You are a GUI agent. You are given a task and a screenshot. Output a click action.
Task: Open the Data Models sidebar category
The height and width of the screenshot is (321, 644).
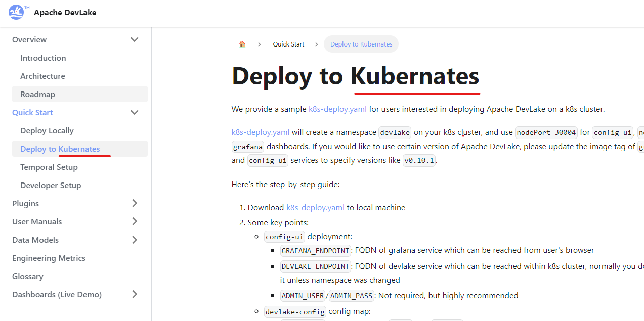tap(35, 240)
